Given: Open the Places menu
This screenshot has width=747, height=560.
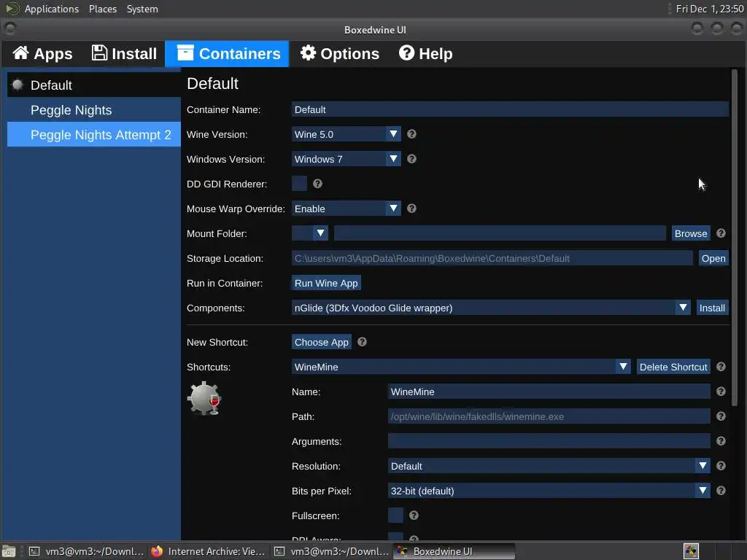Looking at the screenshot, I should [102, 9].
